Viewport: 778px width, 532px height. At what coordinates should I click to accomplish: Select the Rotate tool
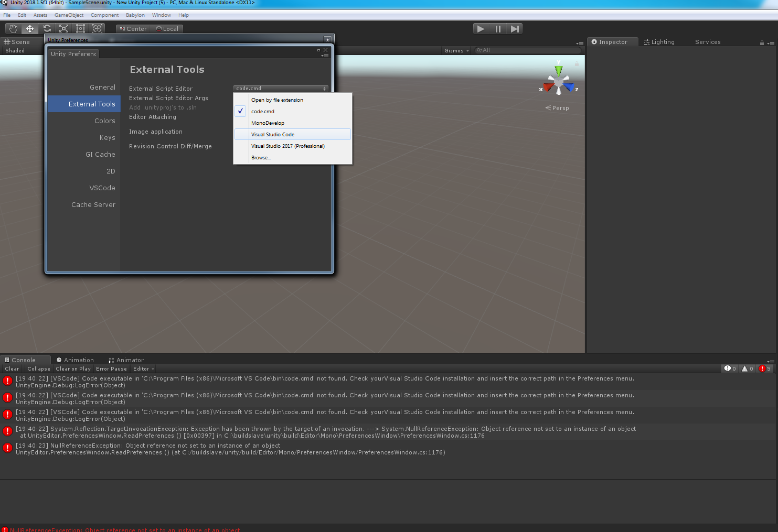pyautogui.click(x=47, y=29)
